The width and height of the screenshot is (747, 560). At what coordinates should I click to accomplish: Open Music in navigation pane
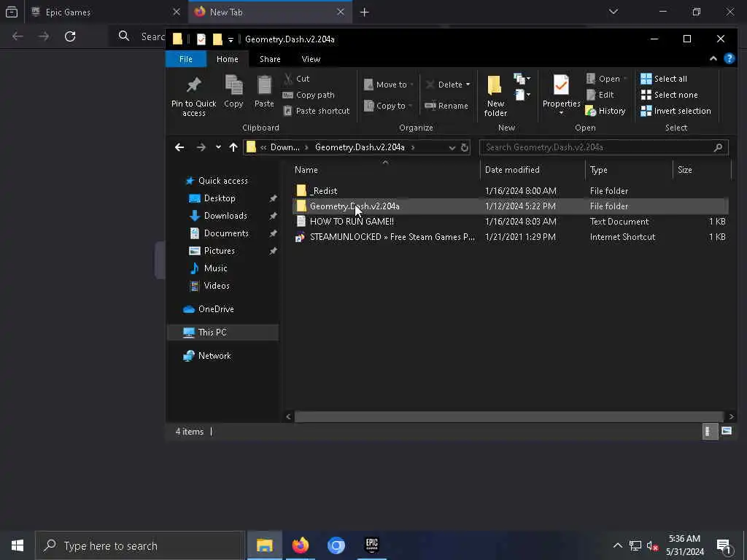coord(215,268)
